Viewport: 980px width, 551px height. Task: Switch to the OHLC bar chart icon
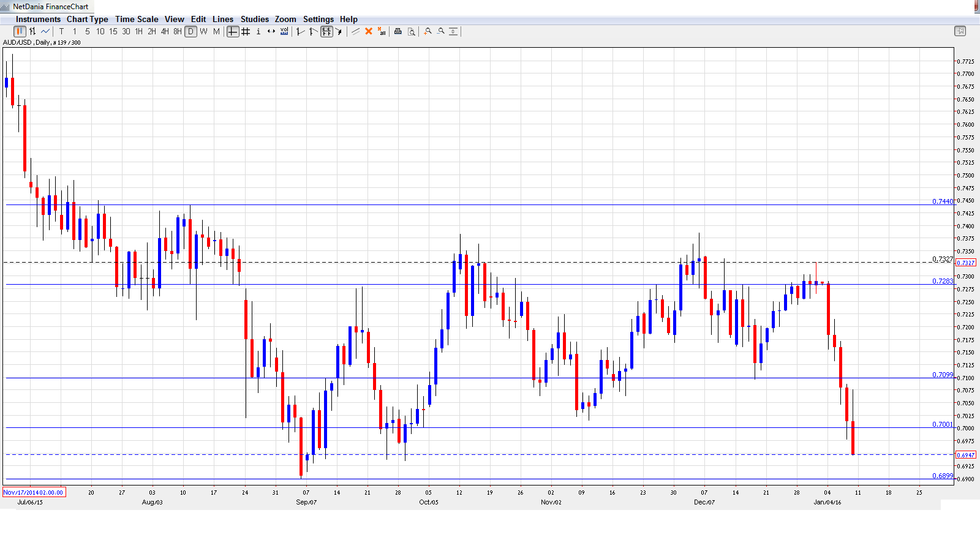32,31
